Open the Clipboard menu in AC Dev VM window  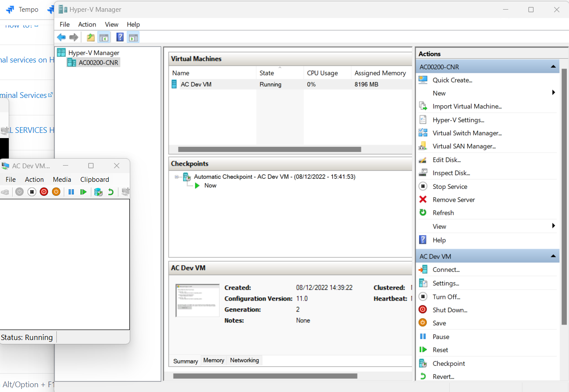click(95, 180)
